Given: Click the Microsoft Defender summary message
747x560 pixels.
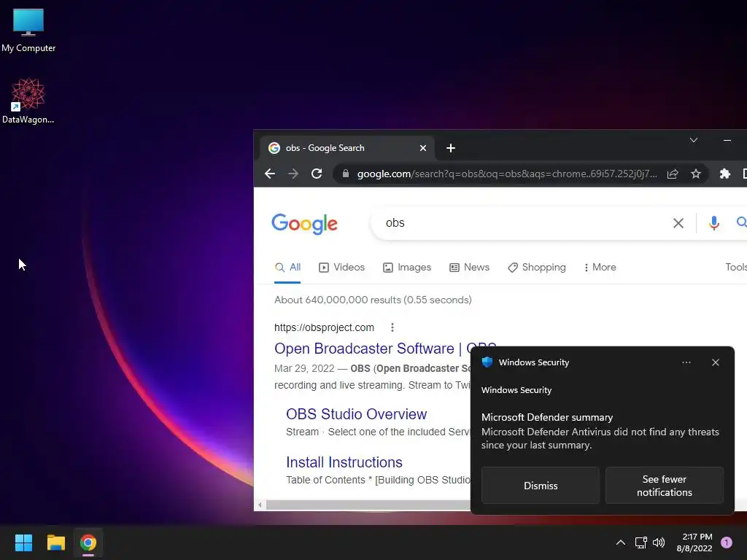Looking at the screenshot, I should coord(600,432).
